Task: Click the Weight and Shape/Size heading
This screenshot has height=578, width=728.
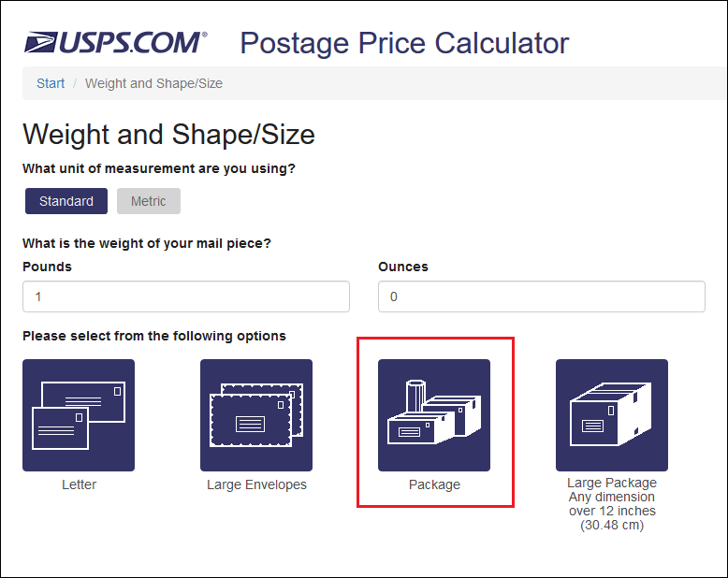Action: 169,135
